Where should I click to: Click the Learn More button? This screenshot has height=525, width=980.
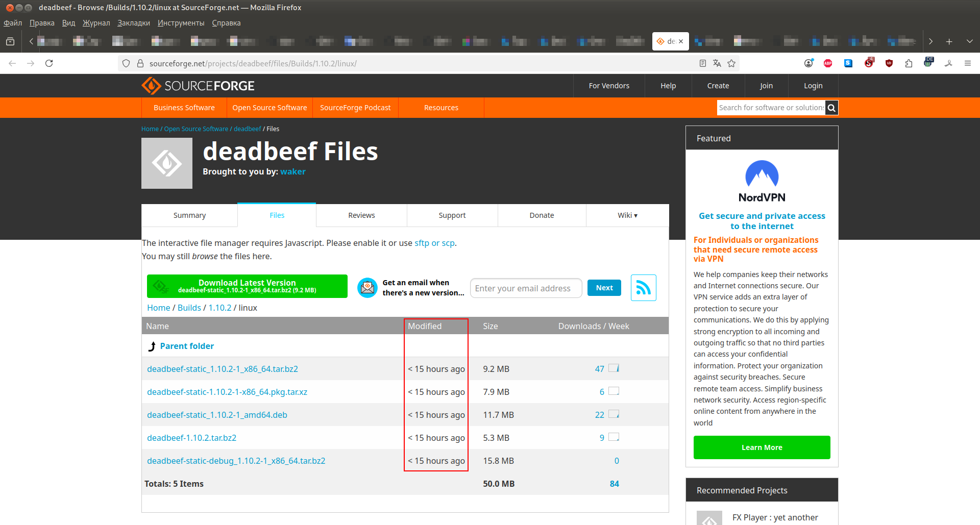click(x=762, y=447)
